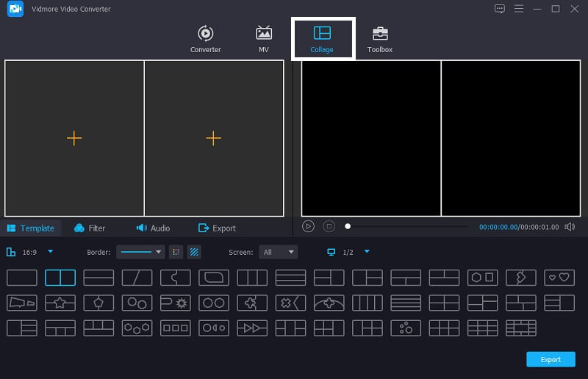Add a video to the left collage pane
Viewport: 588px width, 379px height.
tap(74, 138)
